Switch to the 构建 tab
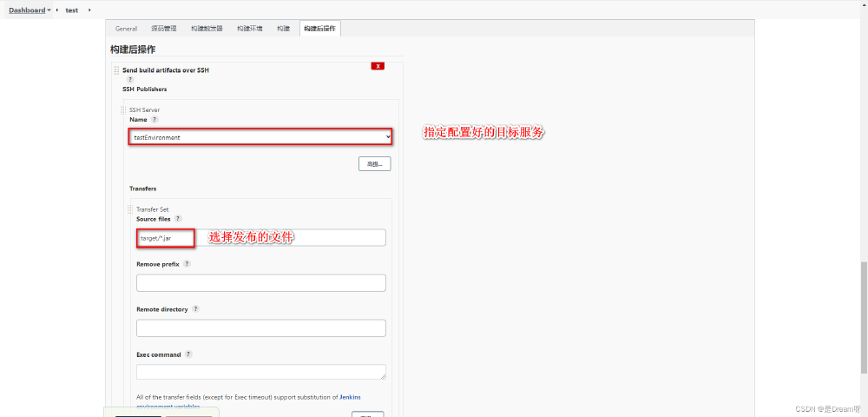 click(284, 29)
